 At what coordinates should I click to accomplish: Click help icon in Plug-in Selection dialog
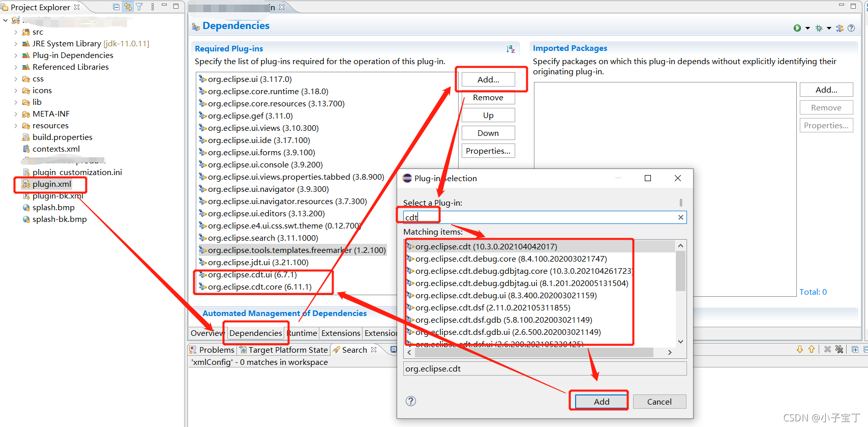(411, 401)
